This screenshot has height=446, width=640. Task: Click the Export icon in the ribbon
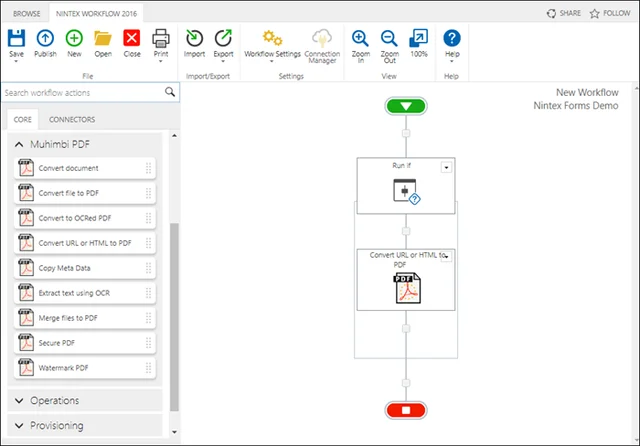[x=223, y=38]
